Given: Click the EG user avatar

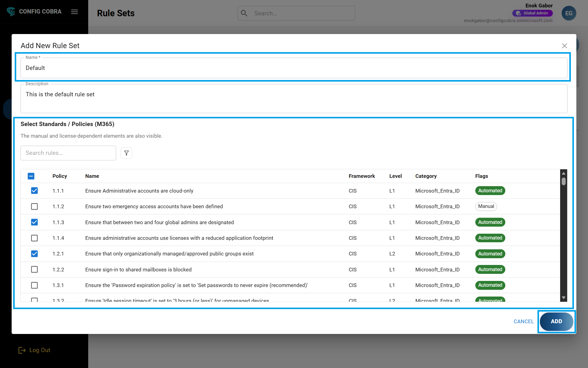Looking at the screenshot, I should coord(569,13).
